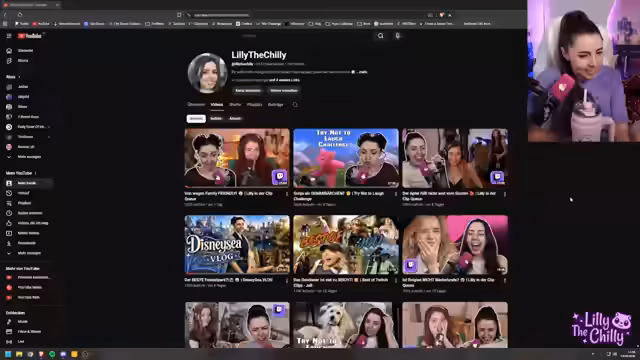Viewport: 640px width, 360px height.
Task: Switch to the Shorts channel tab
Action: pos(235,105)
